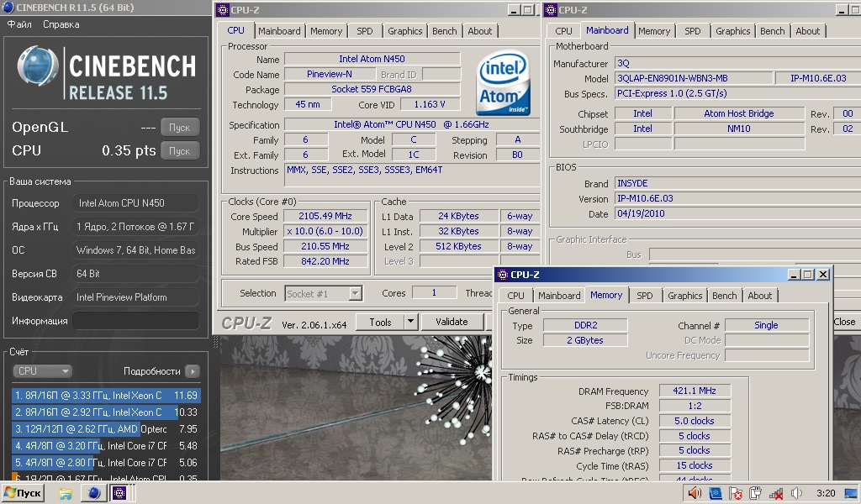861x504 pixels.
Task: Click the Validate button in CPU-Z
Action: pyautogui.click(x=452, y=322)
